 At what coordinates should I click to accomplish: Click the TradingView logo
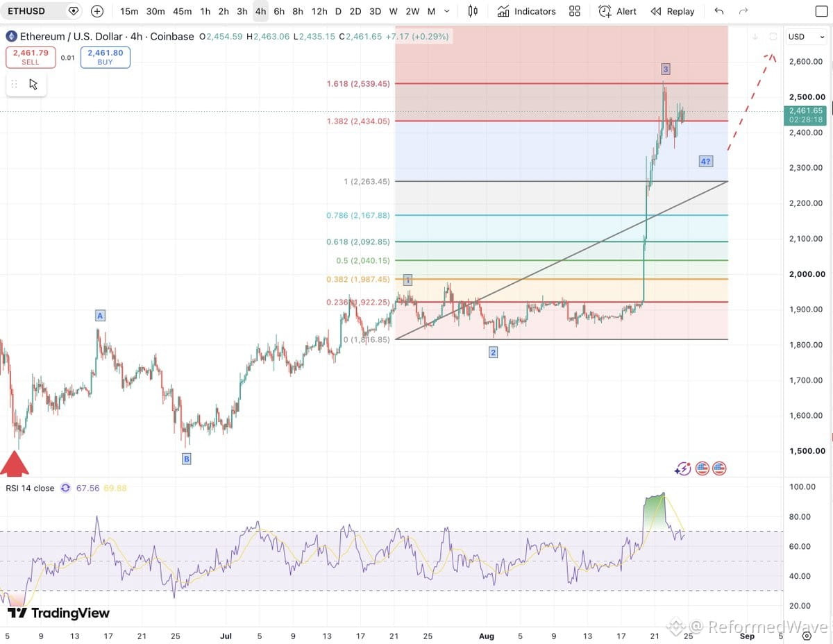pyautogui.click(x=58, y=613)
